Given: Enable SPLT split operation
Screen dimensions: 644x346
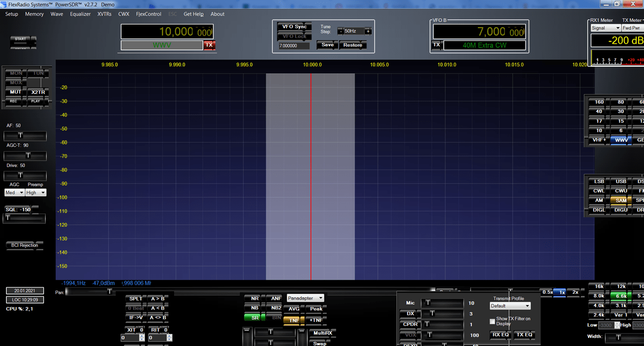Looking at the screenshot, I should (x=135, y=299).
